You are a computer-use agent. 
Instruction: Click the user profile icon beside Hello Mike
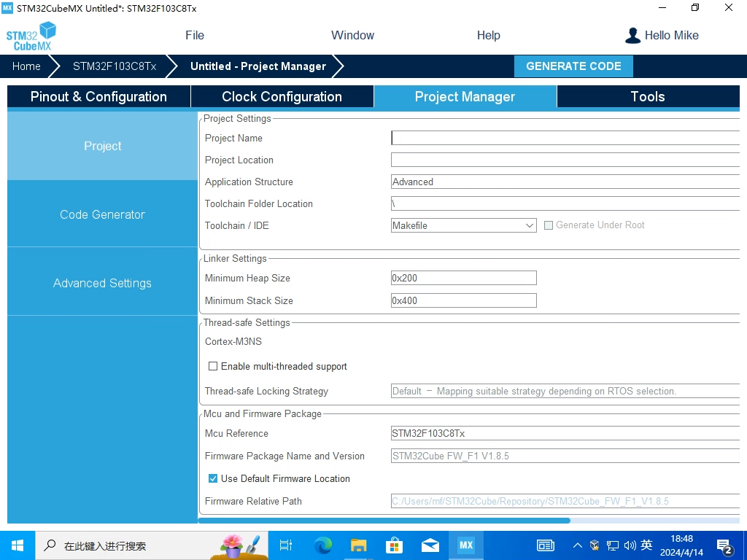pos(632,35)
